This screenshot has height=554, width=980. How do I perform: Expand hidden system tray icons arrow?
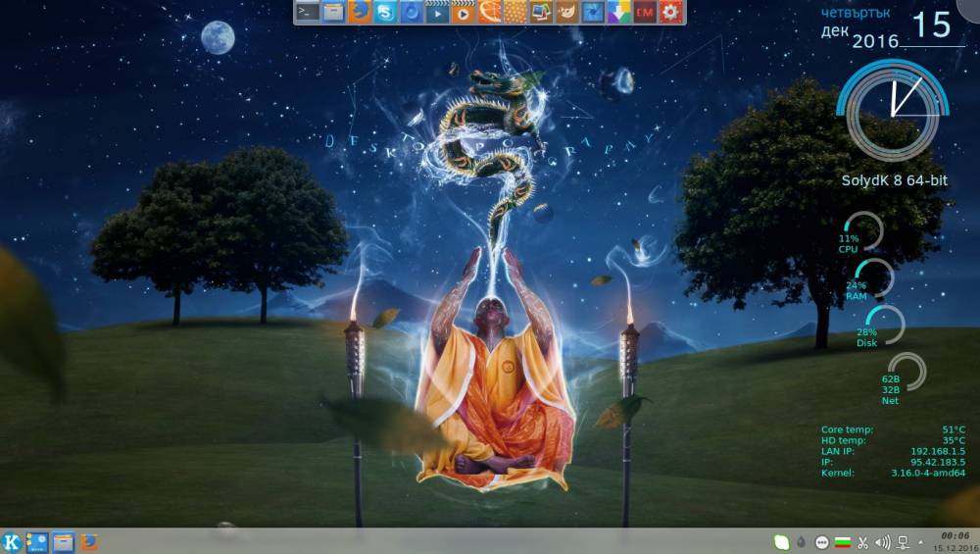pos(920,543)
